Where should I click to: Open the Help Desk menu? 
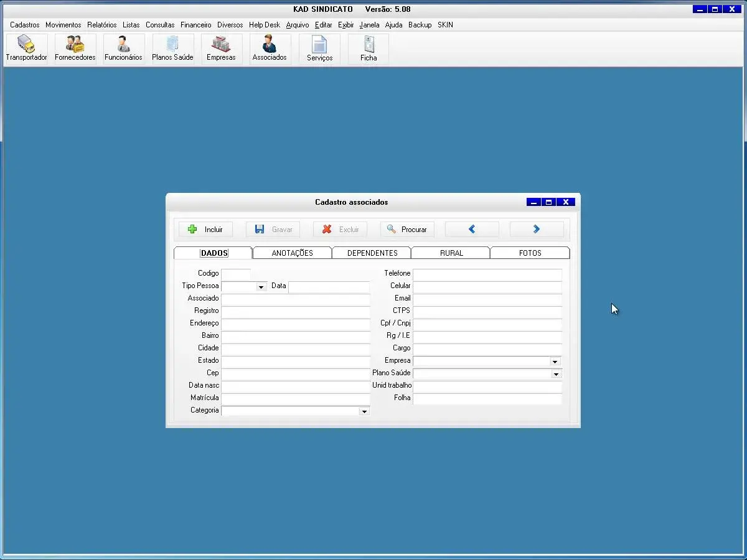pyautogui.click(x=265, y=25)
